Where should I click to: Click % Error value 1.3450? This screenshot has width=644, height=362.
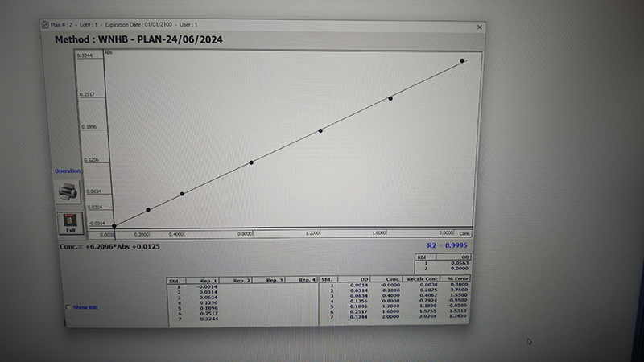458,315
